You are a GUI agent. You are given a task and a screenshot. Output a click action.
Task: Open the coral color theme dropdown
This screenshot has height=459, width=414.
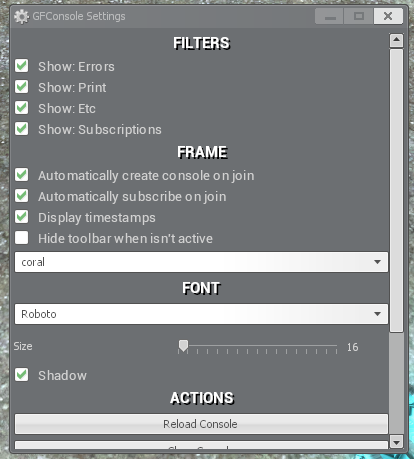click(x=201, y=262)
